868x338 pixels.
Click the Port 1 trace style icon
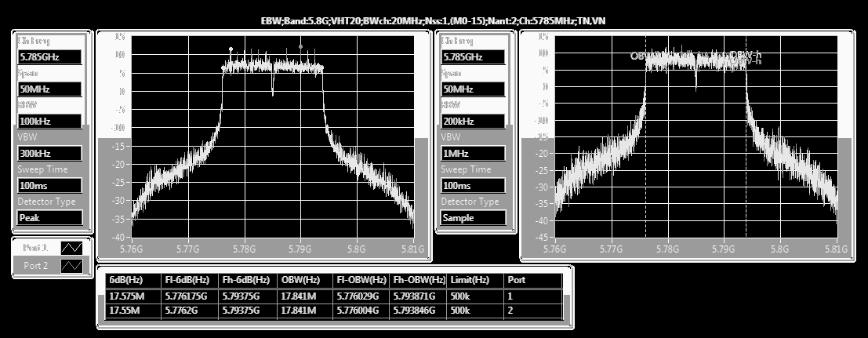71,248
